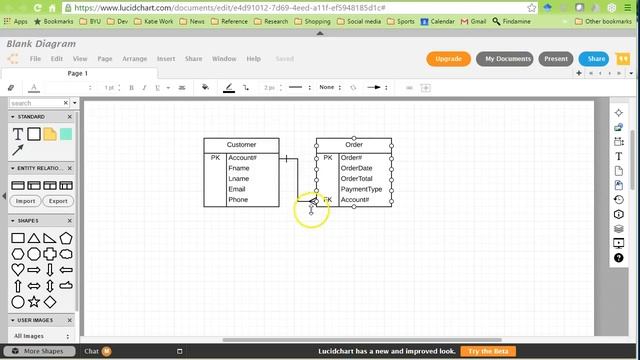Image resolution: width=640 pixels, height=360 pixels.
Task: Click the paint format eraser icon
Action: (11, 88)
